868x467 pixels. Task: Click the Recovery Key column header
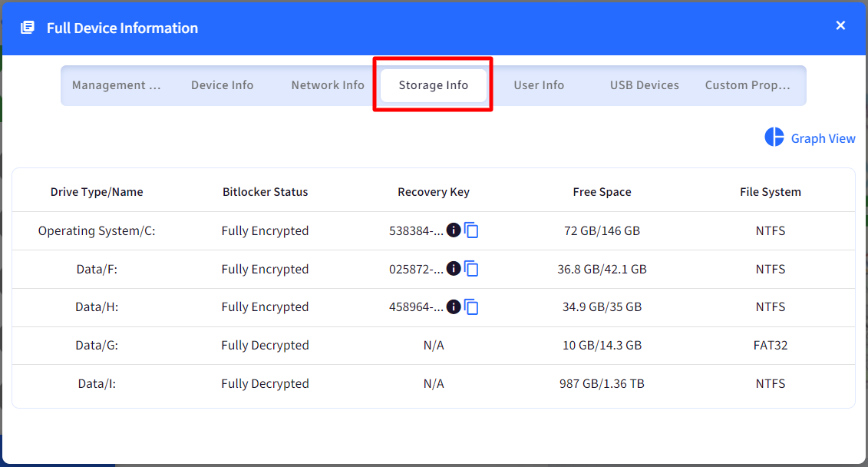coord(434,192)
